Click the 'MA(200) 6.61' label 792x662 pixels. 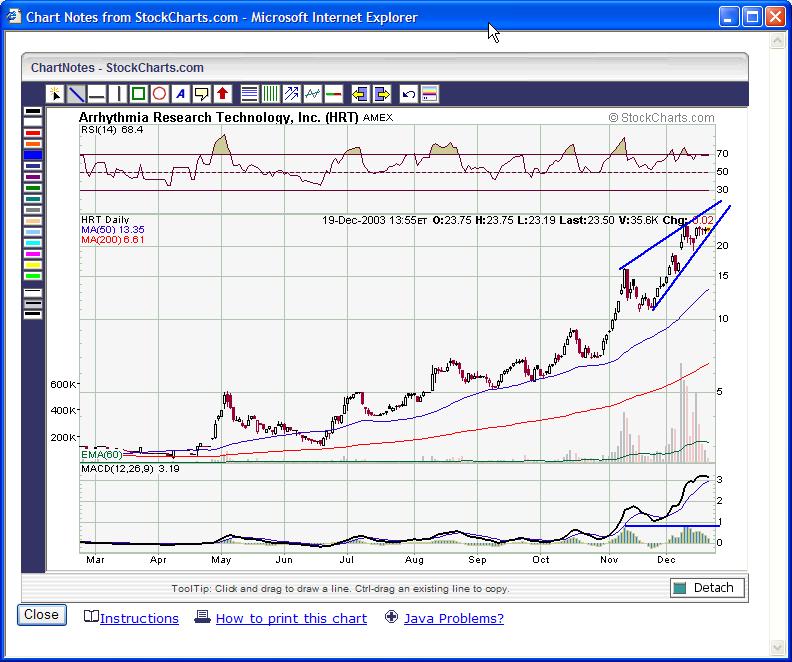tap(113, 239)
